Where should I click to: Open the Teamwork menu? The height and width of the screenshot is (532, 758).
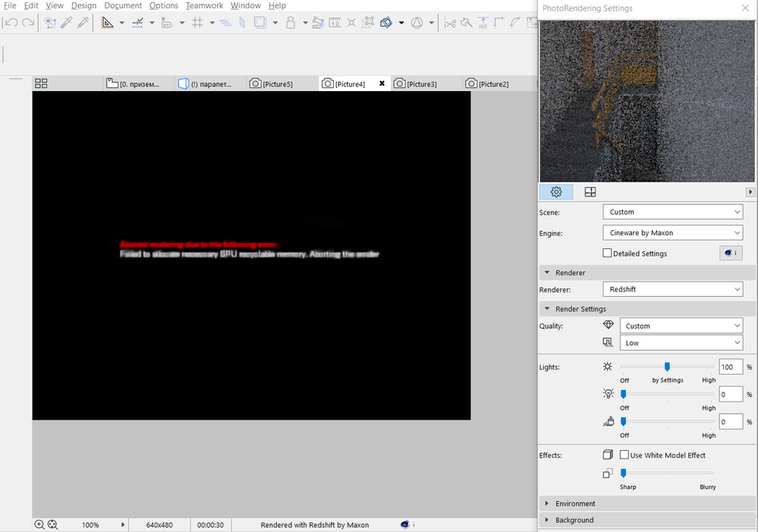pos(204,5)
